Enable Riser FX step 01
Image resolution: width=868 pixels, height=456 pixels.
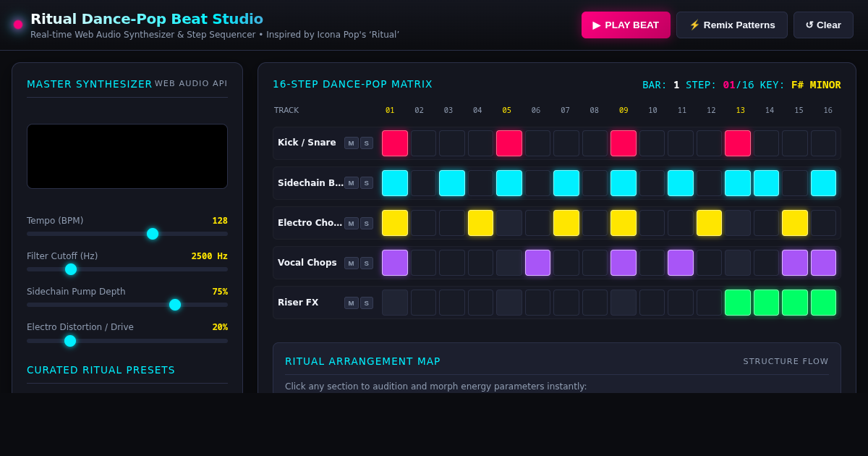tap(395, 303)
